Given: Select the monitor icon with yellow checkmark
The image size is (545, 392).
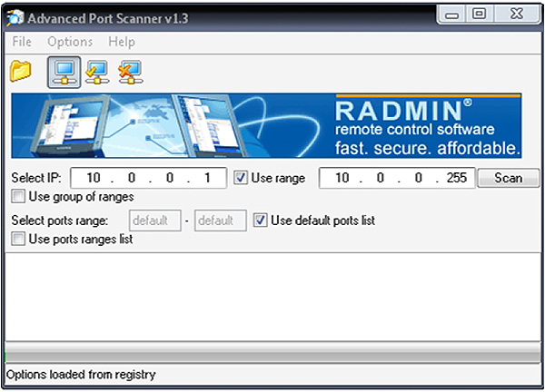Looking at the screenshot, I should pos(97,73).
